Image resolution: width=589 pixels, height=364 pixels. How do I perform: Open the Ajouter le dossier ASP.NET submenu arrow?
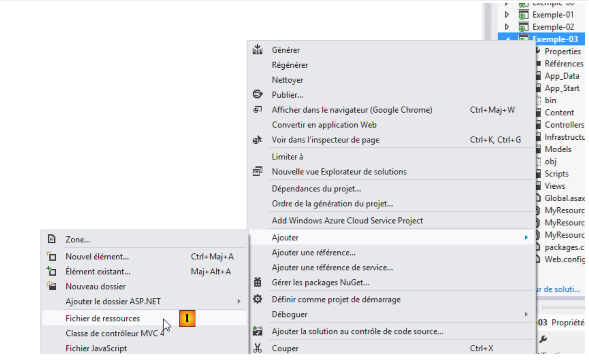coord(239,301)
